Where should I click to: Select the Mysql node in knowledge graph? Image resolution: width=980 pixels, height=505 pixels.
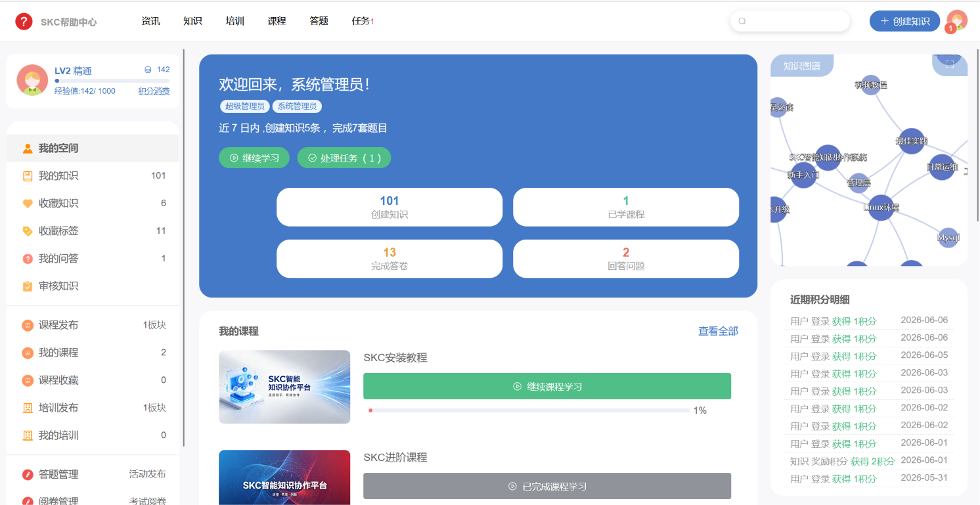(x=948, y=237)
